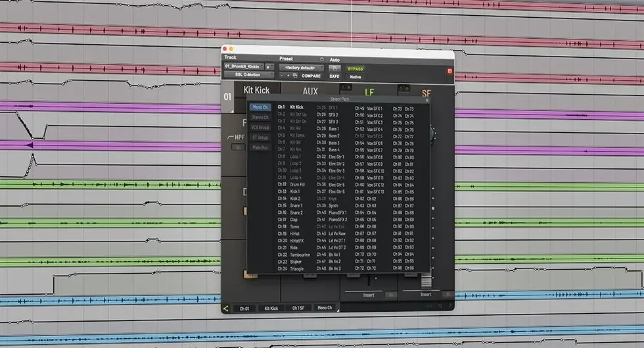Select Ch 39 Synth path
Viewport: 644px width, 348px height.
[x=327, y=206]
